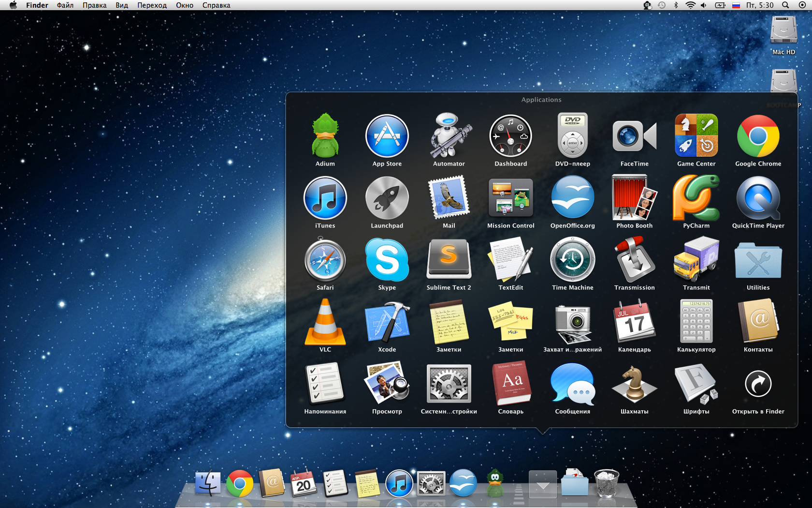Launch Google Chrome from the Applications grid
812x508 pixels.
click(758, 136)
